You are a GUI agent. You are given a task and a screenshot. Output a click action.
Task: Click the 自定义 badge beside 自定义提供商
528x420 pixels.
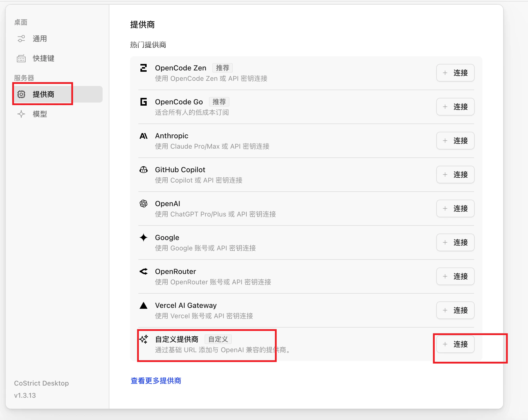tap(218, 339)
